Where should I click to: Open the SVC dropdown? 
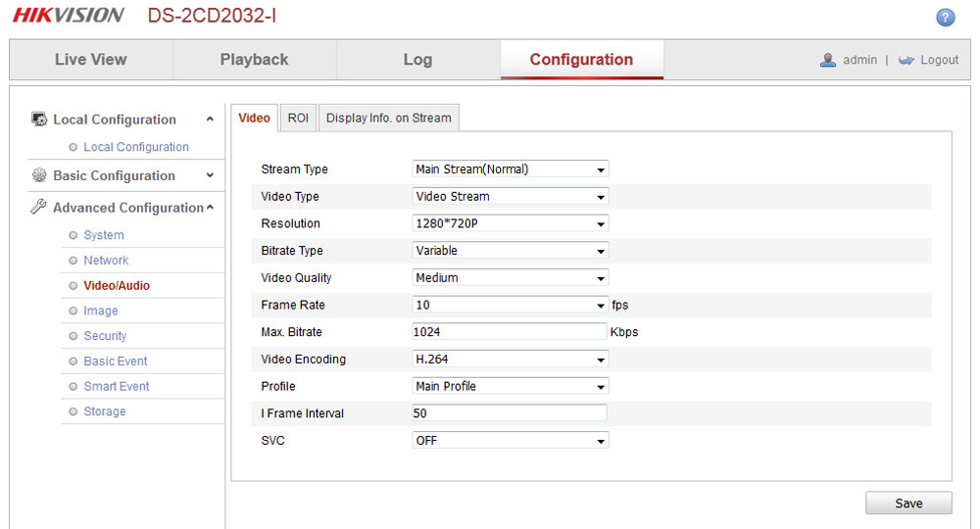pyautogui.click(x=510, y=440)
